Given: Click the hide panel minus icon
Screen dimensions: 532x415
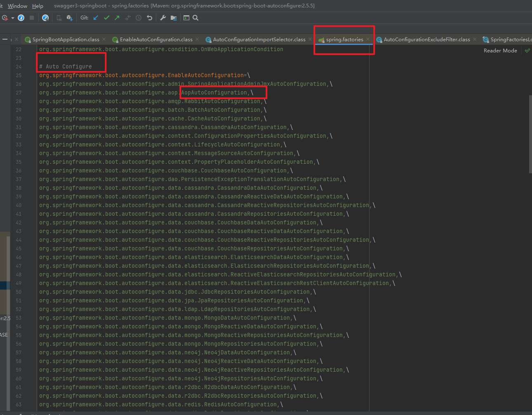Looking at the screenshot, I should point(5,39).
